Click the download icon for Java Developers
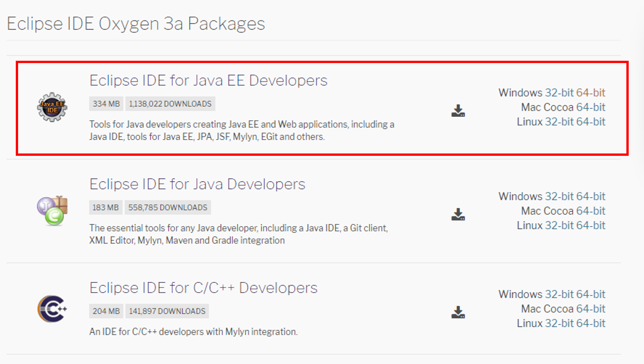This screenshot has width=644, height=364. coord(458,214)
